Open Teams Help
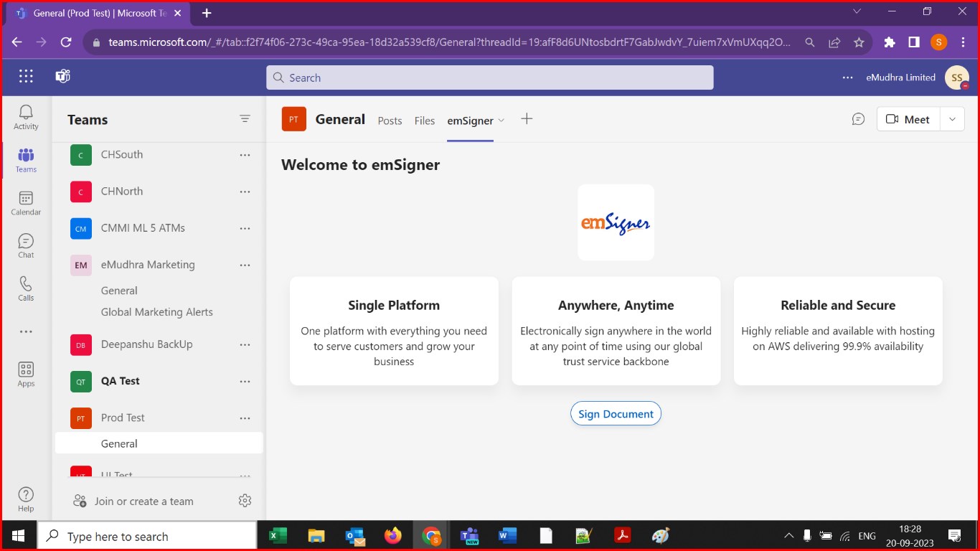980x551 pixels. 26,499
